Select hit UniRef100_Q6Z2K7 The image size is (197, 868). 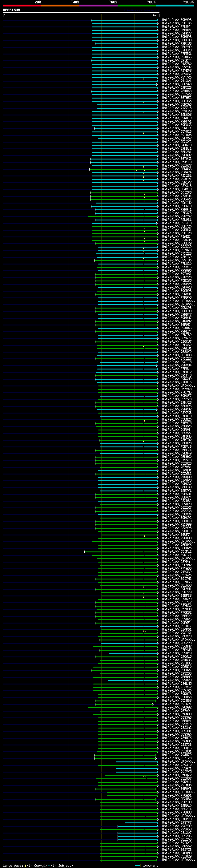pos(177,507)
